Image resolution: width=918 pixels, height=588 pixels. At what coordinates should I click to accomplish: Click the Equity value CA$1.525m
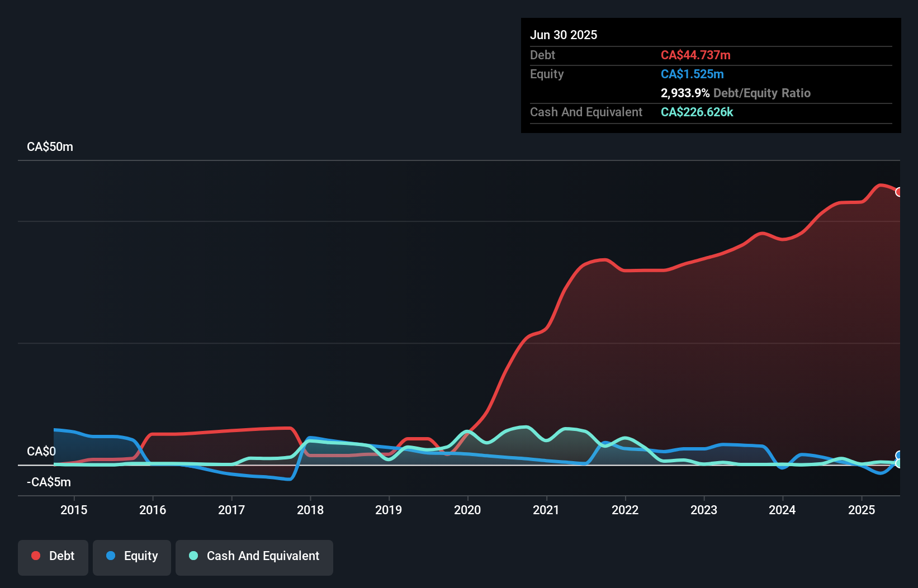pyautogui.click(x=692, y=74)
